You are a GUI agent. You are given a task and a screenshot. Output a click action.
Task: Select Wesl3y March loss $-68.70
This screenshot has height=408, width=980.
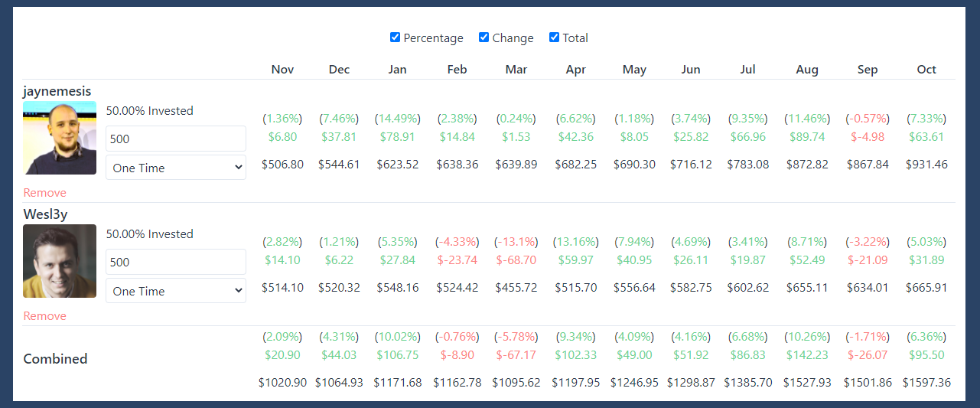pyautogui.click(x=516, y=260)
